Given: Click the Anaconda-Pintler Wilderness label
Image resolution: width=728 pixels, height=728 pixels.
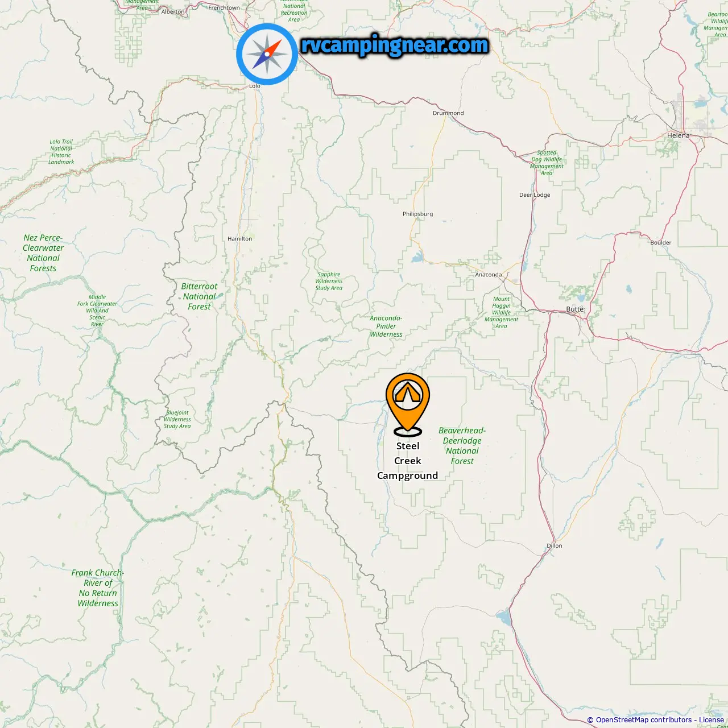Looking at the screenshot, I should (386, 326).
